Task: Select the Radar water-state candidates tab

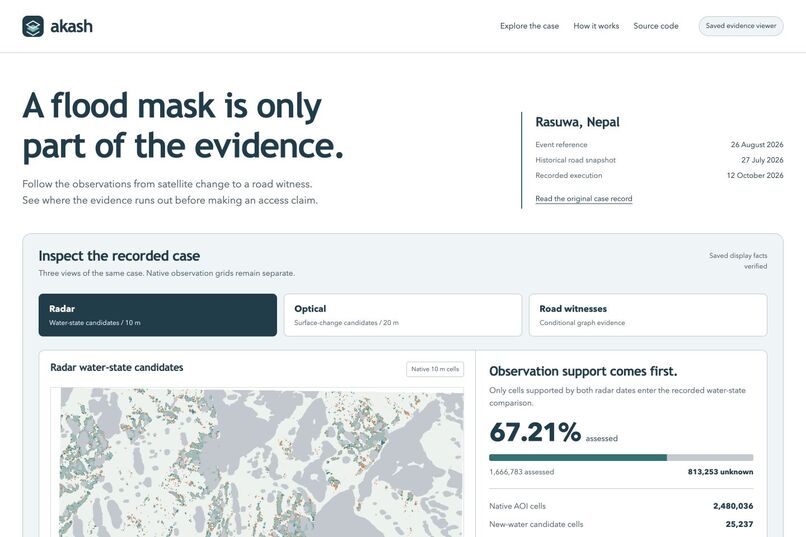Action: 158,315
